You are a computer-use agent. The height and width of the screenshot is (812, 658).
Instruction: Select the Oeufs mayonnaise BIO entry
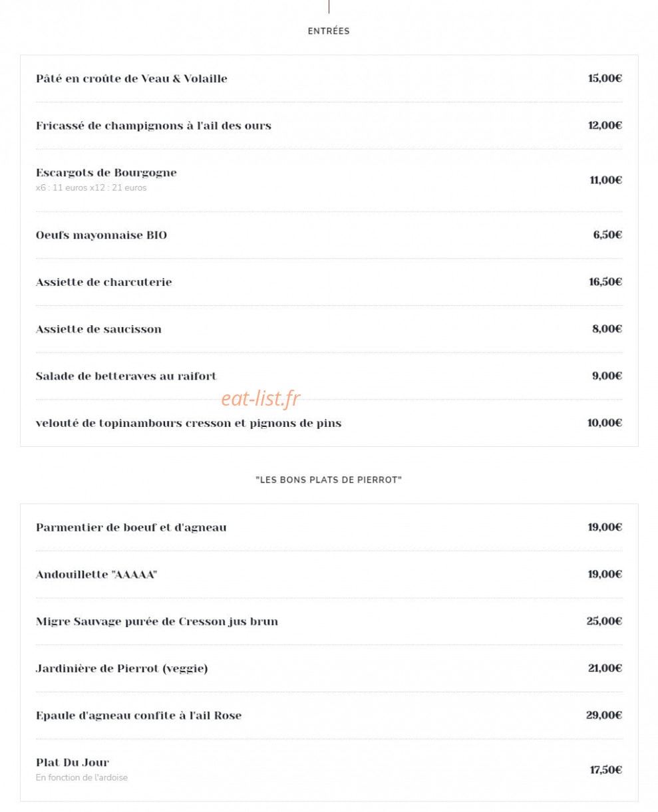[x=101, y=235]
